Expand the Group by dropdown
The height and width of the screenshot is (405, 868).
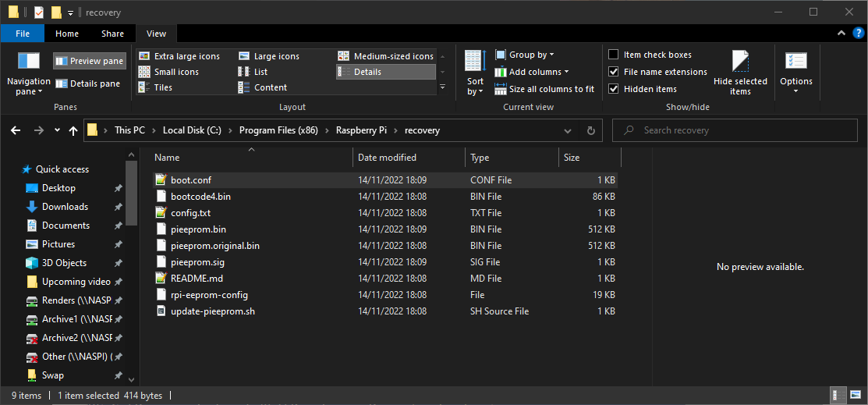pos(524,55)
